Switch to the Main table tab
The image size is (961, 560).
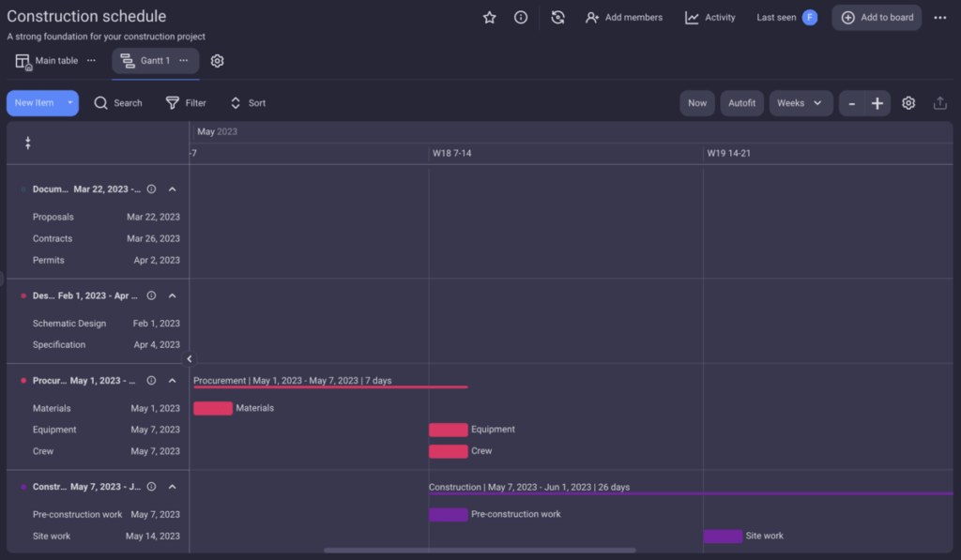pos(48,61)
